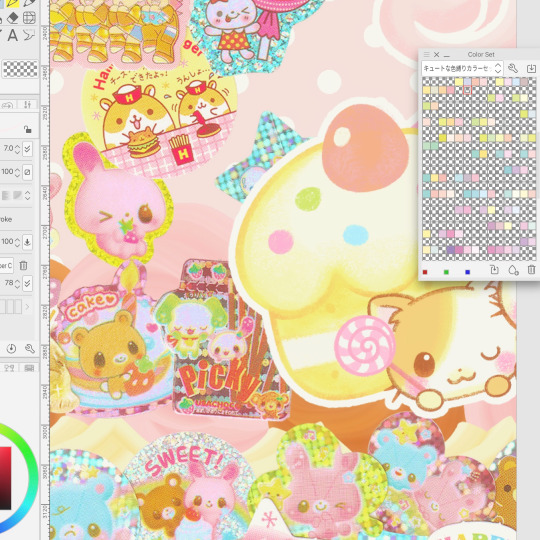Adjust the lower 100 value stepper

(17, 242)
